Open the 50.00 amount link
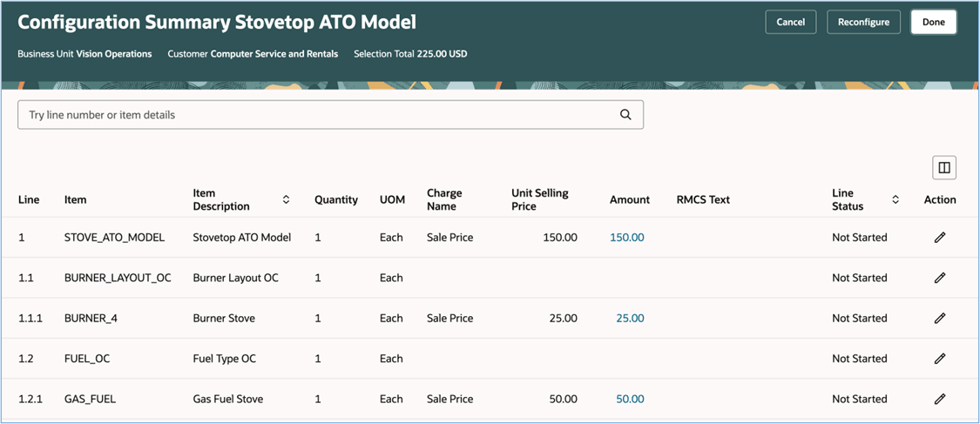The width and height of the screenshot is (980, 424). [x=630, y=399]
